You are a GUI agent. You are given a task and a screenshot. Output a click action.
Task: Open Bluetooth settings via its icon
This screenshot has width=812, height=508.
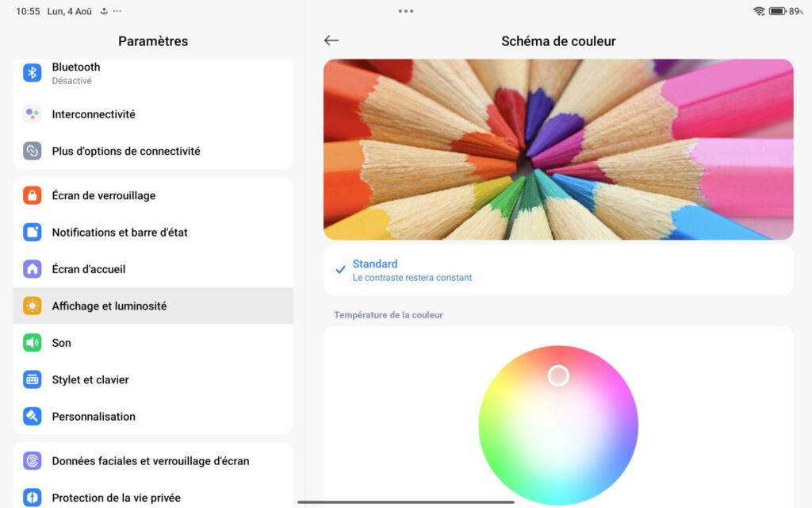(x=32, y=73)
